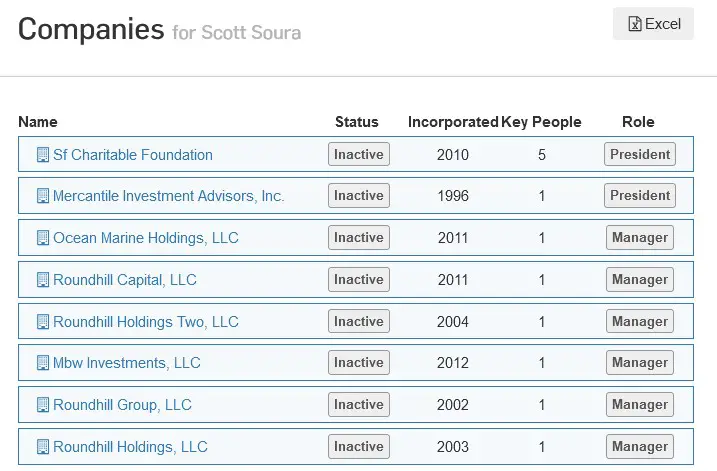Viewport: 717px width, 471px height.
Task: Click the Incorporated column header
Action: [453, 122]
